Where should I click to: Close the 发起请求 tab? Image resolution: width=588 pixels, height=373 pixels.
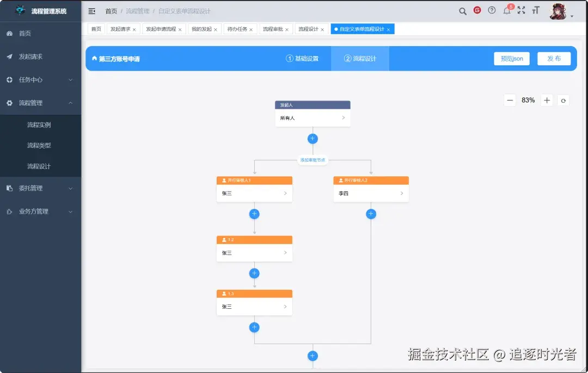(134, 29)
